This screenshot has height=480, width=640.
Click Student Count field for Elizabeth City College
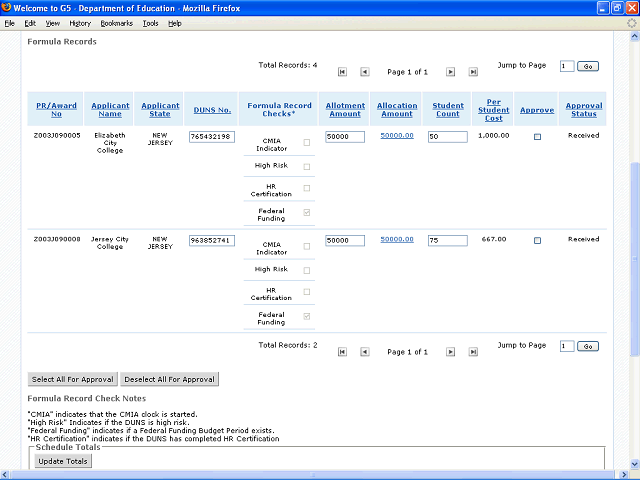(x=447, y=137)
